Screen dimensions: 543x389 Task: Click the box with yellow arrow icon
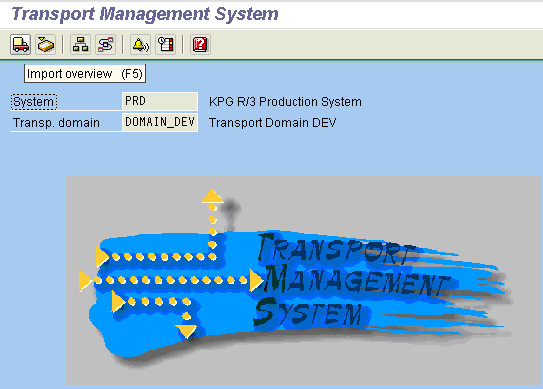(46, 44)
